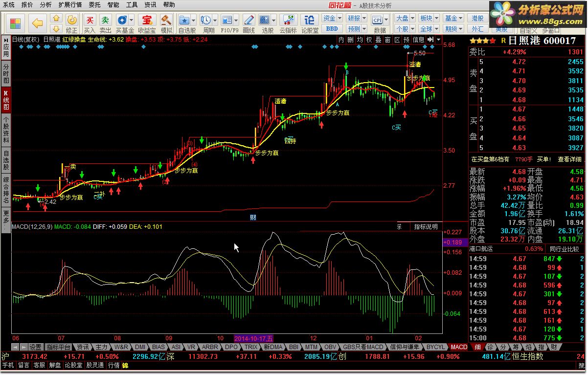Click the 港股 button

pos(477,18)
